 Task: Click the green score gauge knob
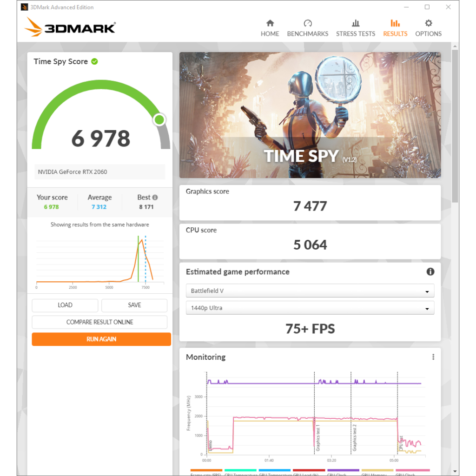pyautogui.click(x=159, y=119)
